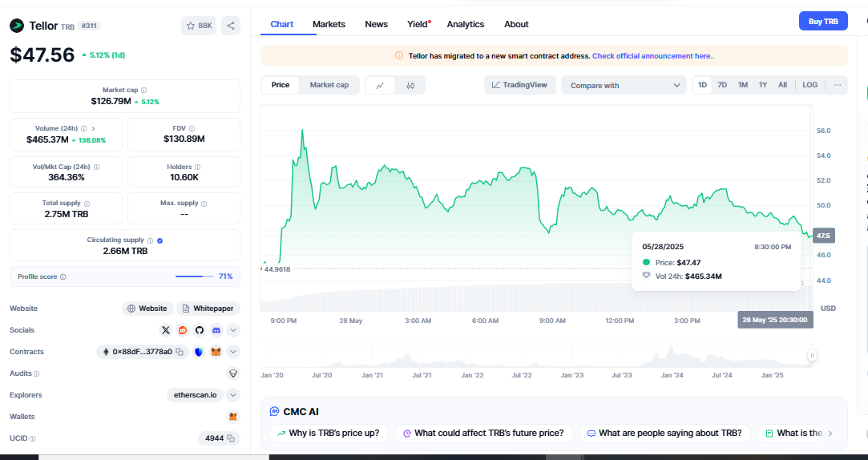Set chart range to All
868x460 pixels.
click(x=783, y=85)
